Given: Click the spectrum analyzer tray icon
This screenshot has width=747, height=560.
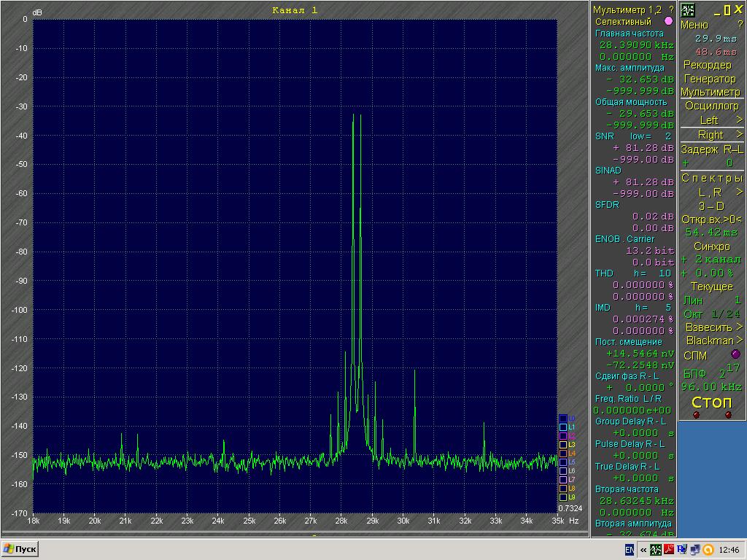Looking at the screenshot, I should 656,549.
